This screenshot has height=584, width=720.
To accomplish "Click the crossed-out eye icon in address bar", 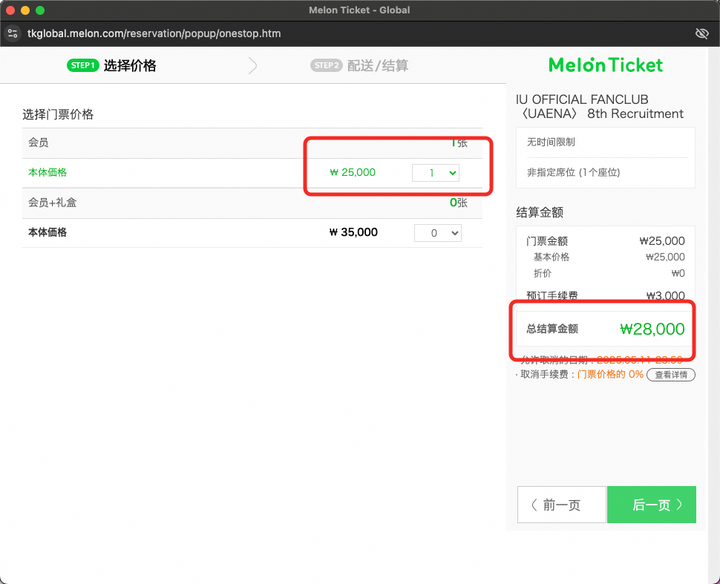I will 701,33.
